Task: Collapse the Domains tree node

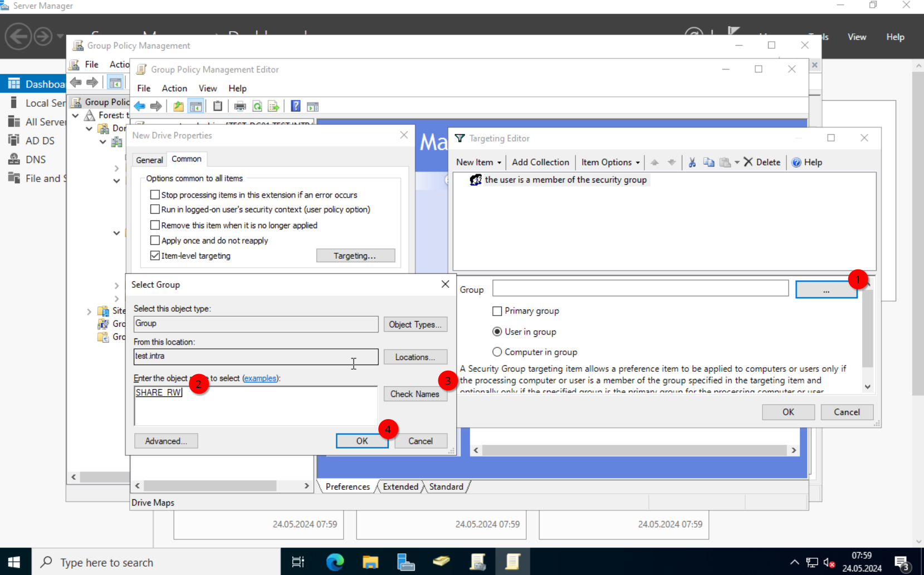Action: [89, 128]
